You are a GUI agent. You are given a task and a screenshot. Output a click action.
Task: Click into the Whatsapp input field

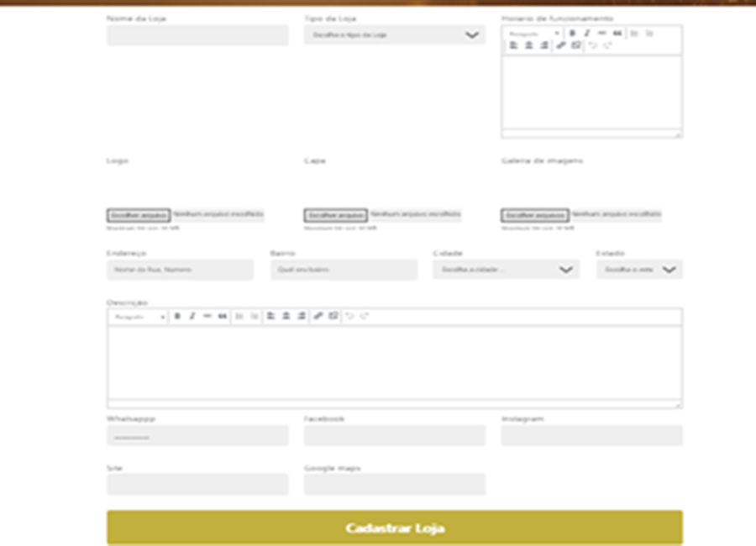click(197, 436)
